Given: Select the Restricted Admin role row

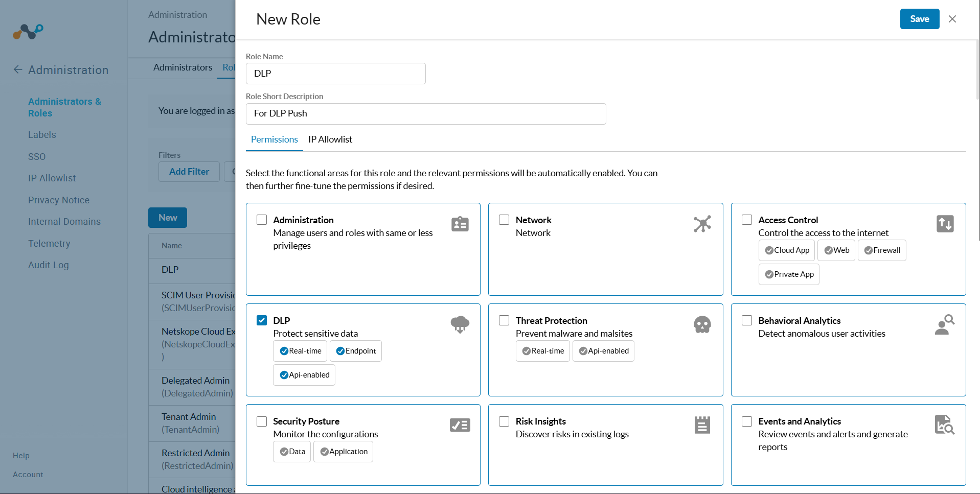Looking at the screenshot, I should pos(192,460).
